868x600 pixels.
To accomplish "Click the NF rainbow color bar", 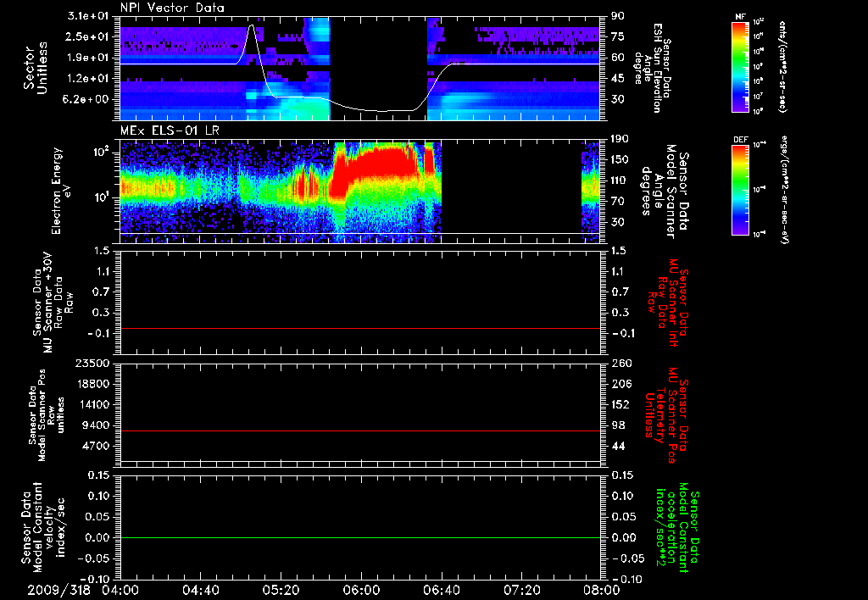I will coord(741,66).
